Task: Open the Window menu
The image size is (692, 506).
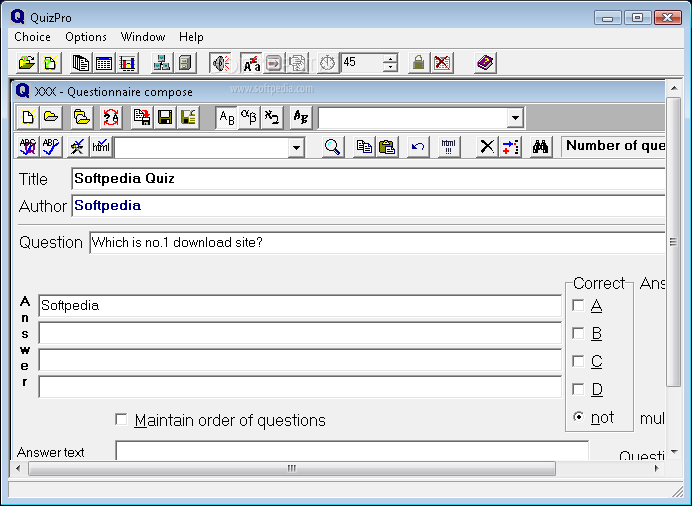Action: 143,37
